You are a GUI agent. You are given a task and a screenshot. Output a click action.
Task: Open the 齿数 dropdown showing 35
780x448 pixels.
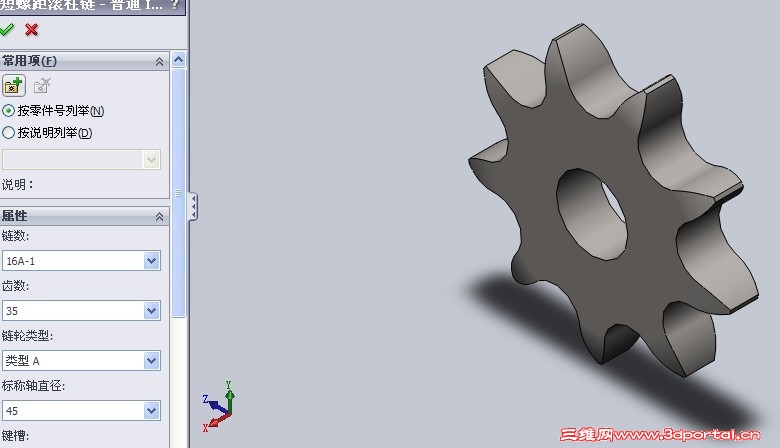tap(152, 311)
